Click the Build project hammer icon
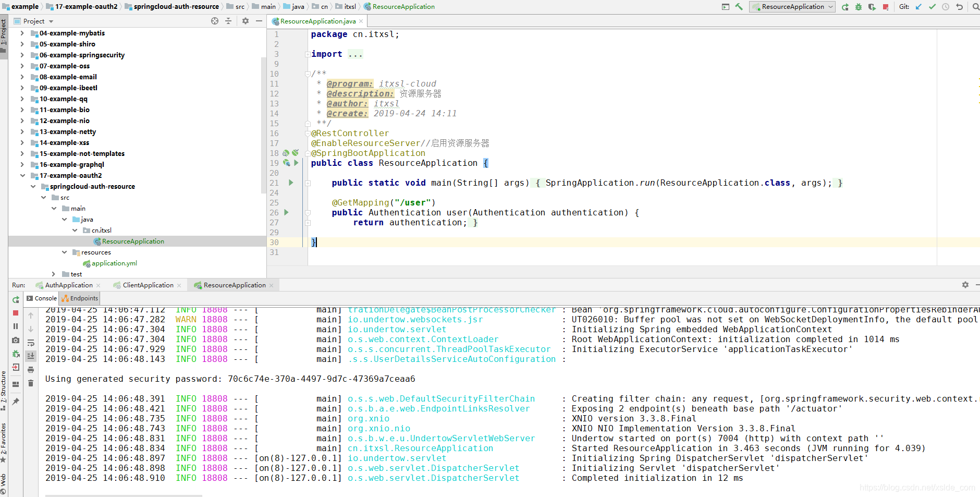The height and width of the screenshot is (497, 980). coord(739,7)
